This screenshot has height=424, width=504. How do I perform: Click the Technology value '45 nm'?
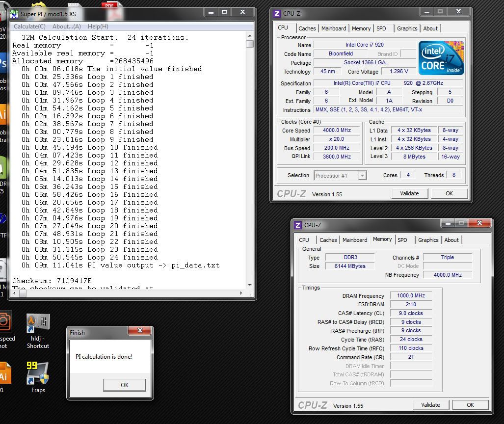pyautogui.click(x=327, y=71)
